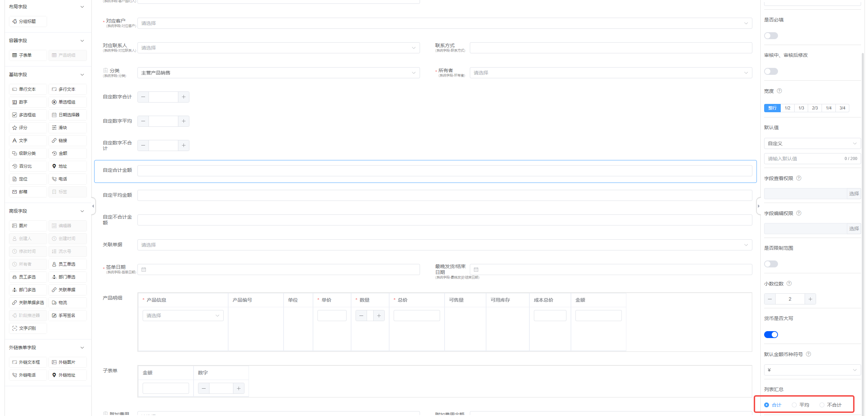Add a 手写签名 field

(68, 316)
